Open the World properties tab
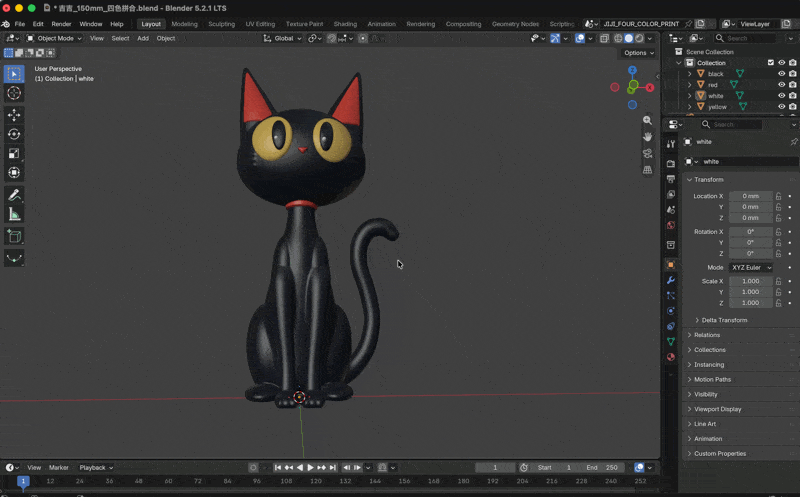Viewport: 800px width, 497px height. click(671, 225)
